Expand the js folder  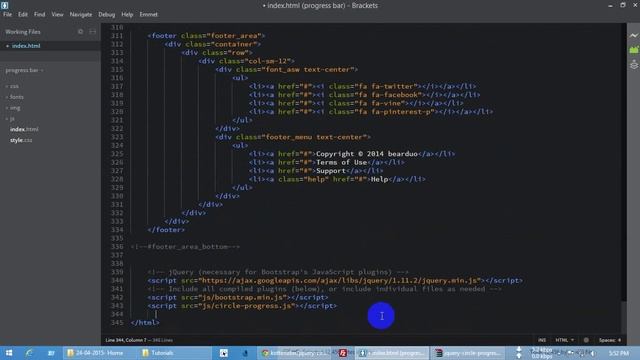tap(10, 118)
